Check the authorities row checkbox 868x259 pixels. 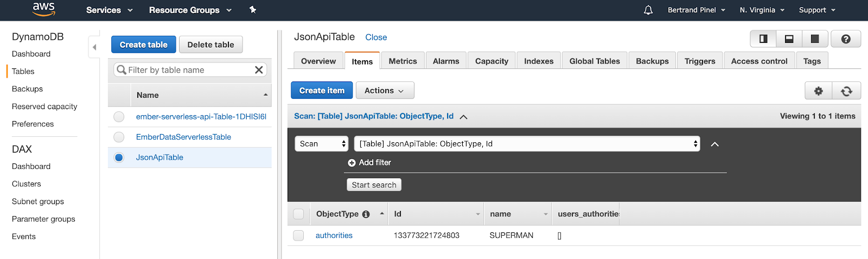298,236
